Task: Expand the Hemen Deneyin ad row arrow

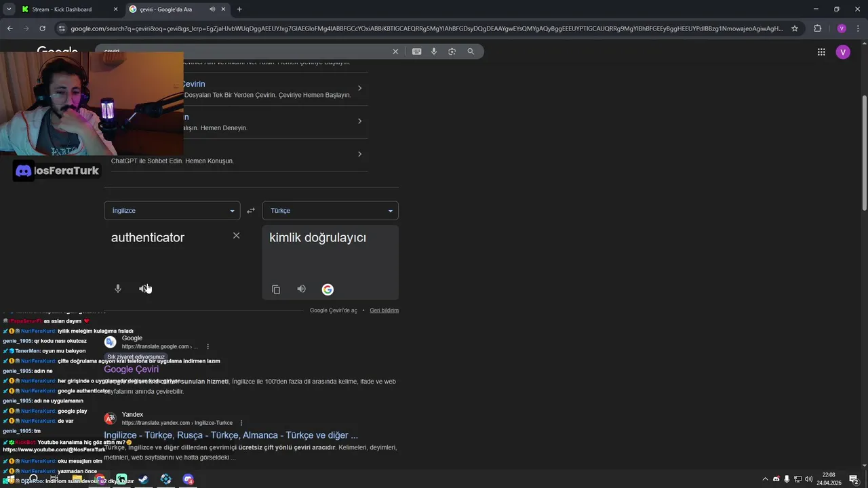Action: [359, 121]
